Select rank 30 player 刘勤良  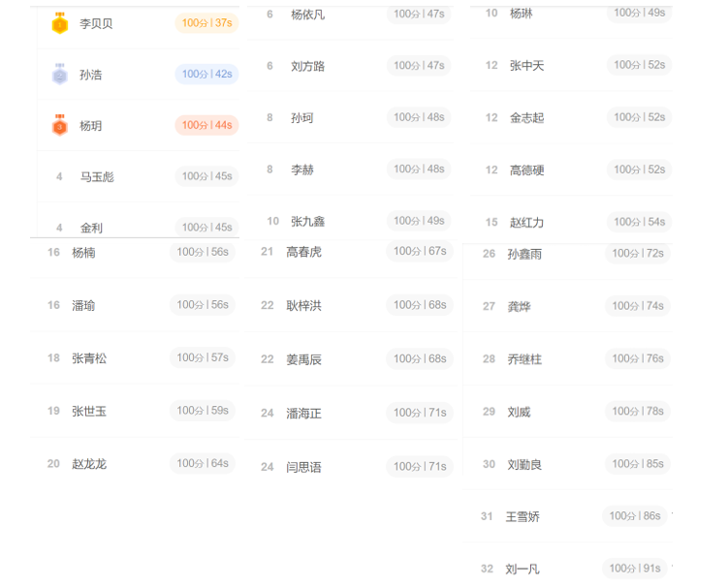524,465
